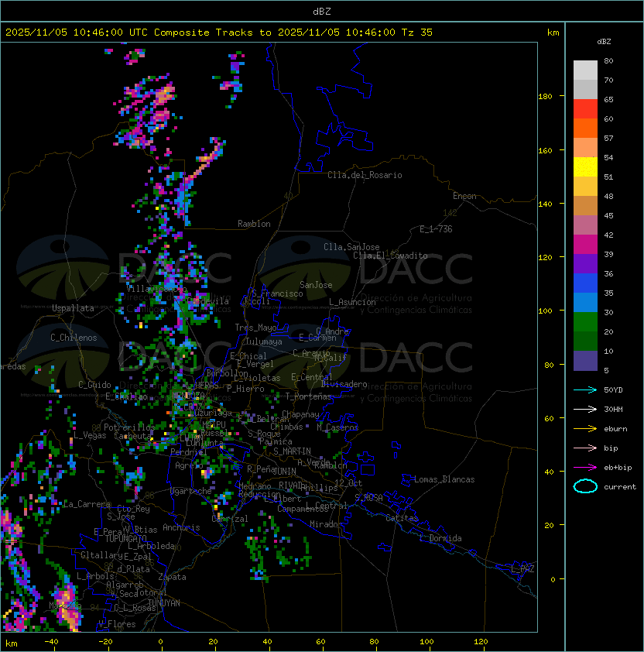644x652 pixels.
Task: Click the Tres_Mayo map label
Action: (x=255, y=328)
